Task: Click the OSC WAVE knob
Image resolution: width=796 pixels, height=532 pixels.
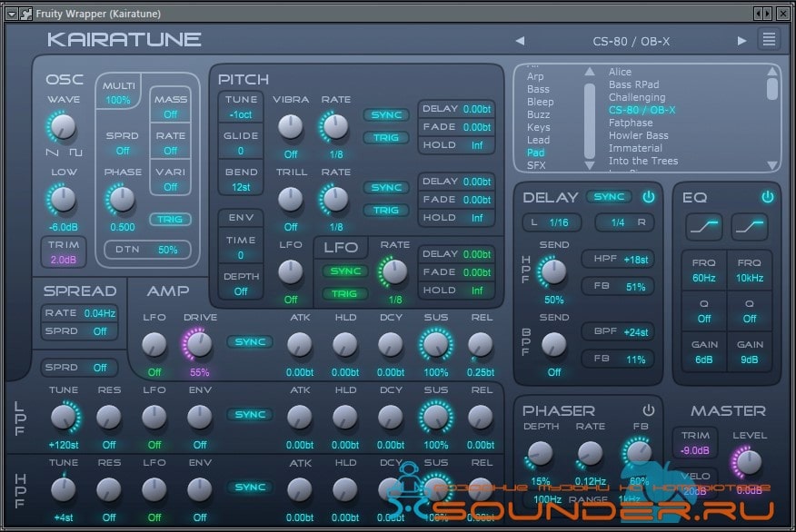Action: coord(63,126)
